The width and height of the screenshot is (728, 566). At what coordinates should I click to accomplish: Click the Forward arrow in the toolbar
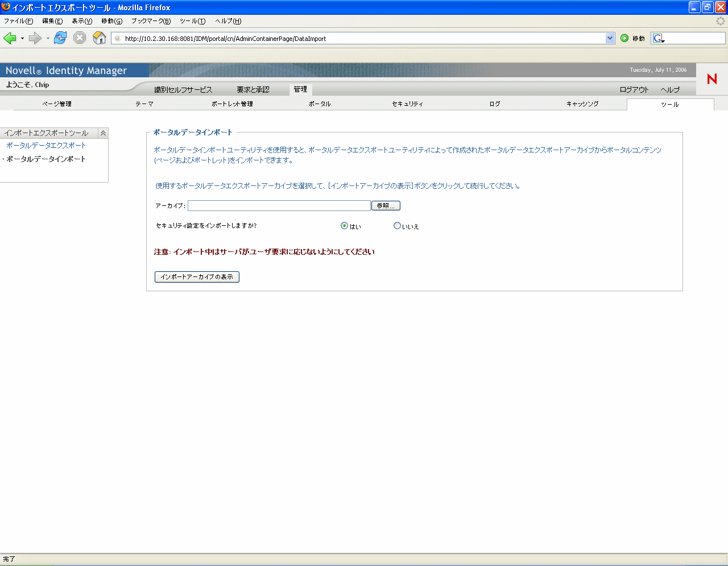pyautogui.click(x=35, y=38)
